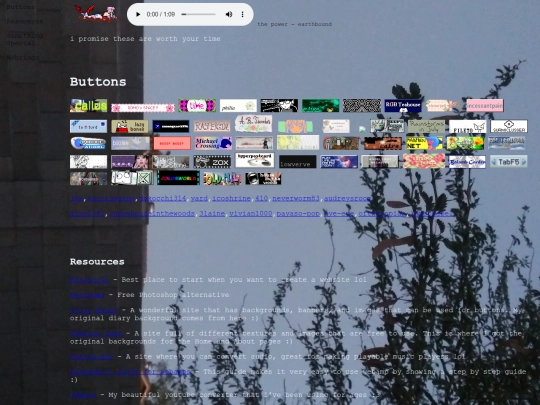The image size is (540, 405).
Task: Open the youtube converter link
Action: tap(83, 395)
